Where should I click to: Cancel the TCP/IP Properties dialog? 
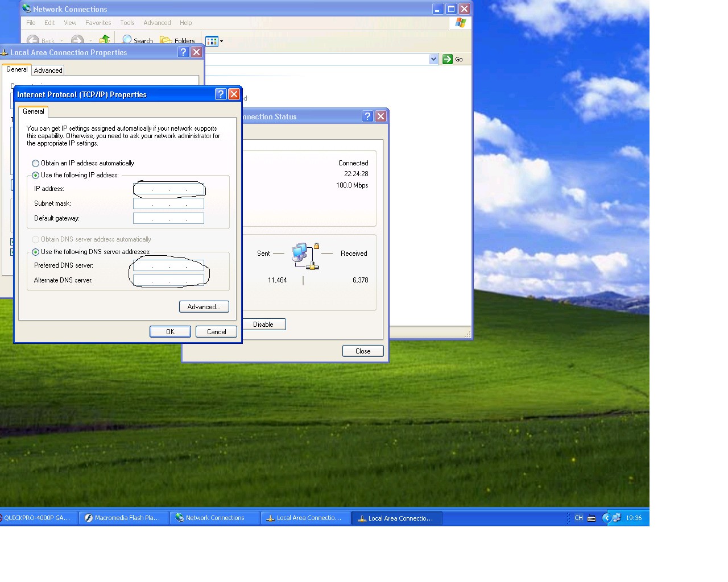[x=216, y=332]
